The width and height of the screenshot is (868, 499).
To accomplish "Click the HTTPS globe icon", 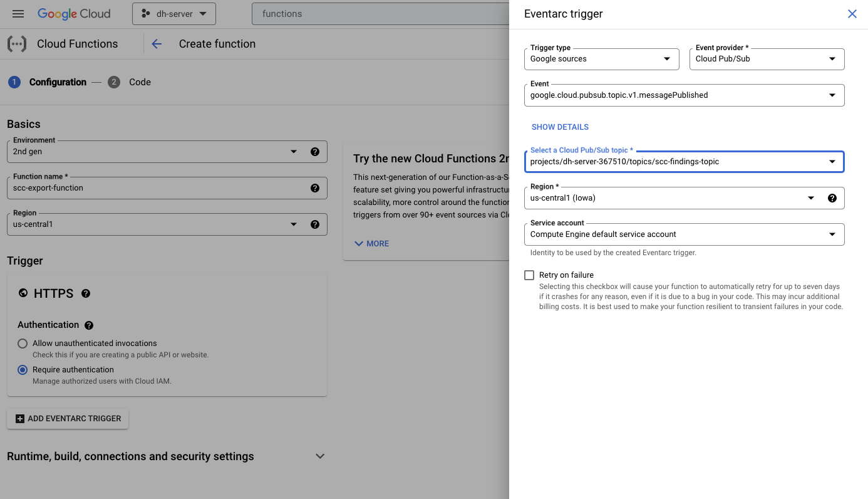I will (x=23, y=293).
